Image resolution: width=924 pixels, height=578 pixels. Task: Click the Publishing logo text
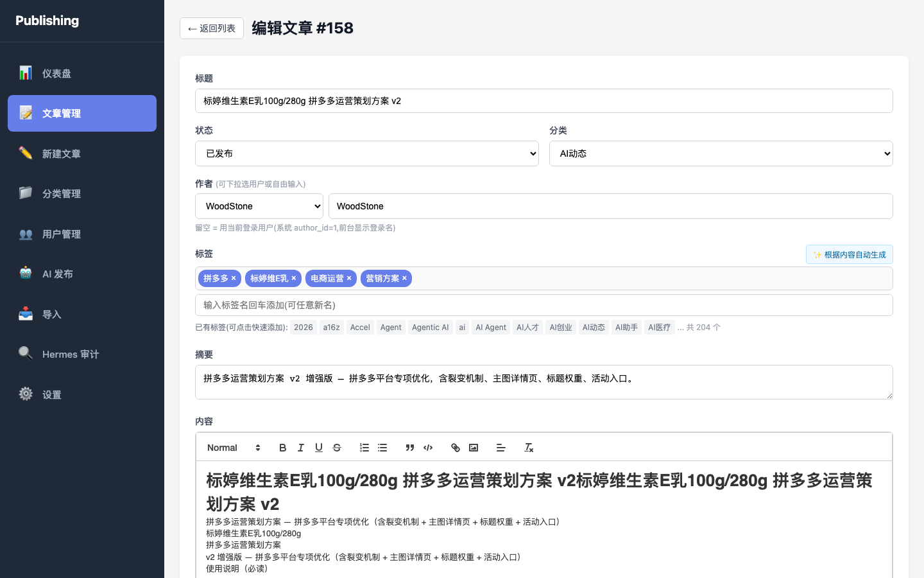pyautogui.click(x=47, y=21)
